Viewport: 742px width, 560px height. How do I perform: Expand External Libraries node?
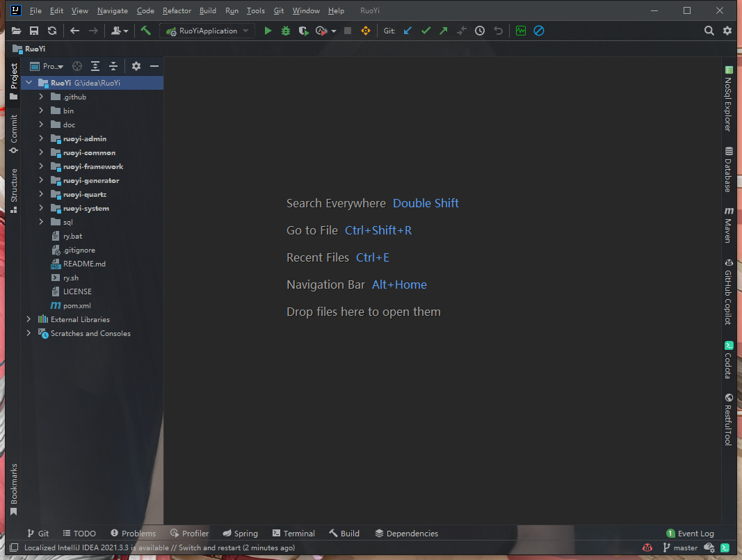click(29, 319)
